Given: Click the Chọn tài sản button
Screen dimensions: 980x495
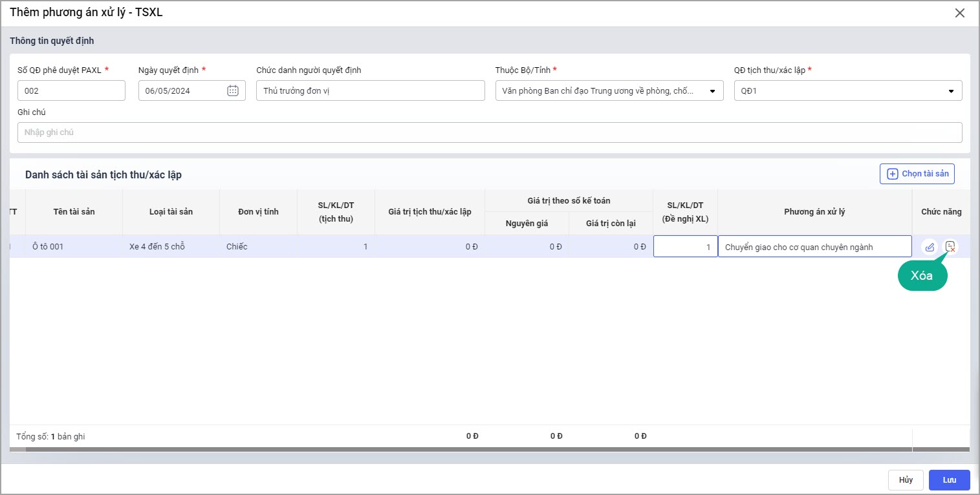Looking at the screenshot, I should tap(917, 174).
